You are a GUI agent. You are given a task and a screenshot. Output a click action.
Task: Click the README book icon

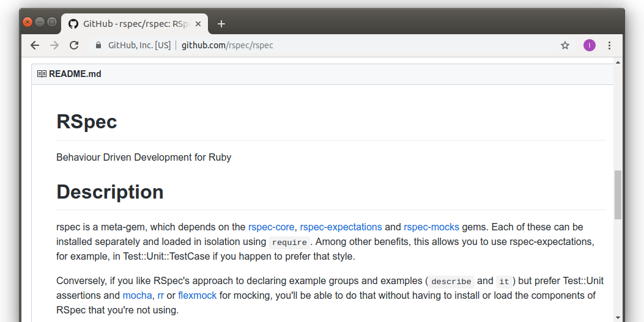coord(42,74)
